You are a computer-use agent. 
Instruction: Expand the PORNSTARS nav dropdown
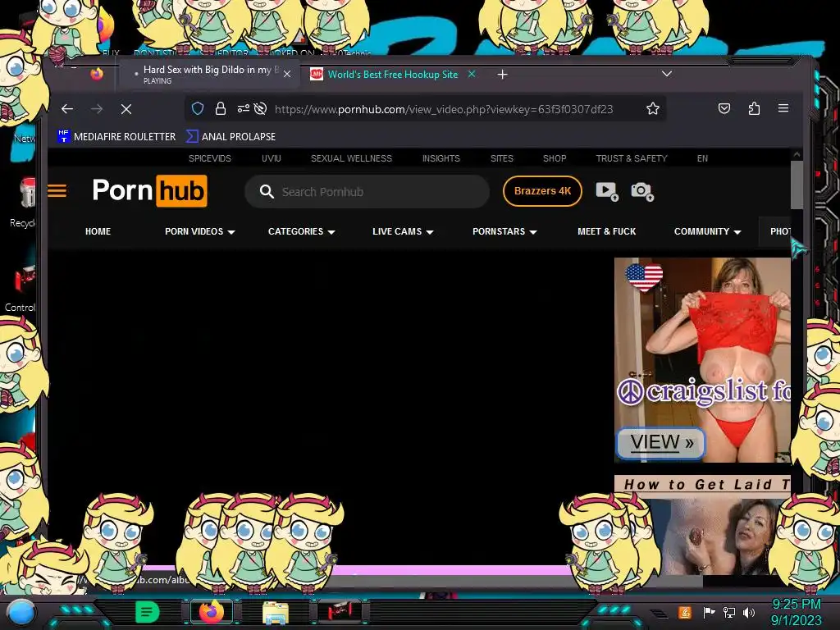pyautogui.click(x=504, y=231)
